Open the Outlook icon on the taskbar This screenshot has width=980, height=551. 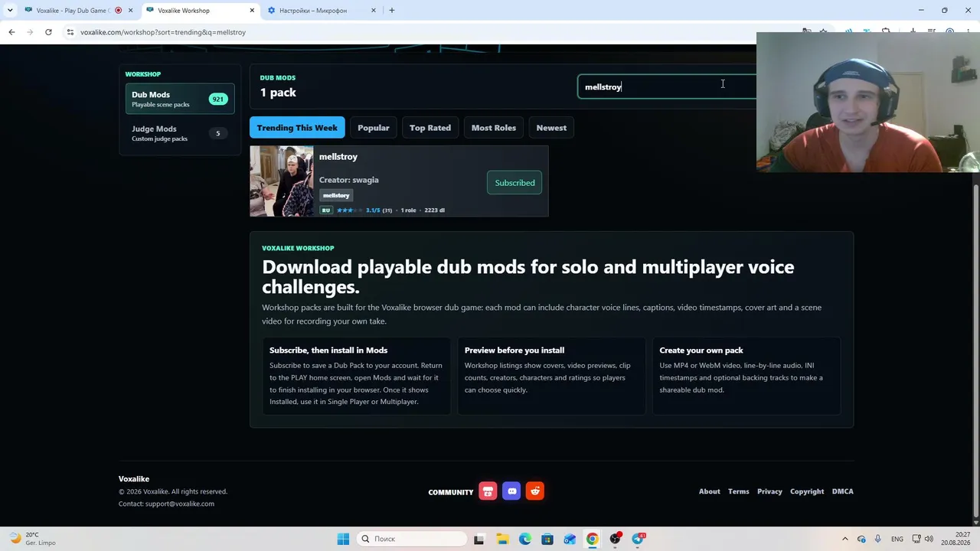[x=570, y=539]
